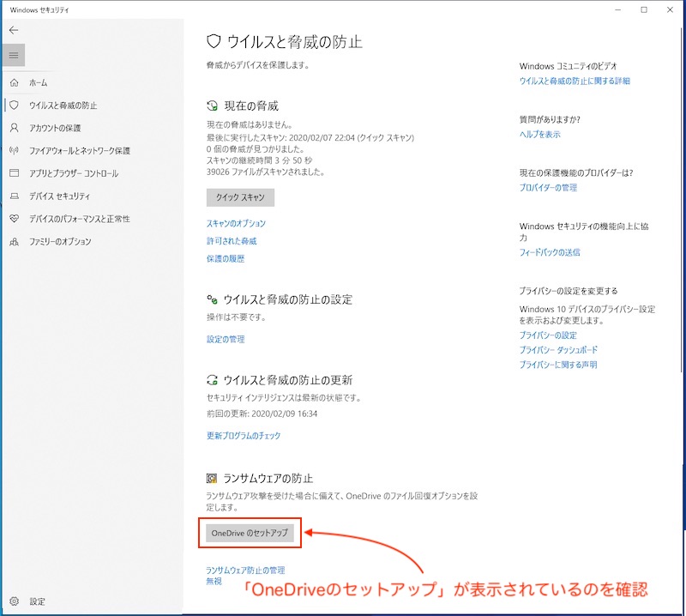Click 更新プログラムのチェック link
The width and height of the screenshot is (686, 616).
(244, 435)
